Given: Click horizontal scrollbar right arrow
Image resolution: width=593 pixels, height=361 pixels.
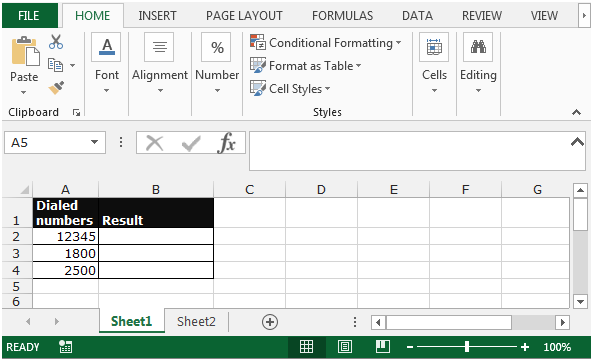Looking at the screenshot, I should [562, 322].
